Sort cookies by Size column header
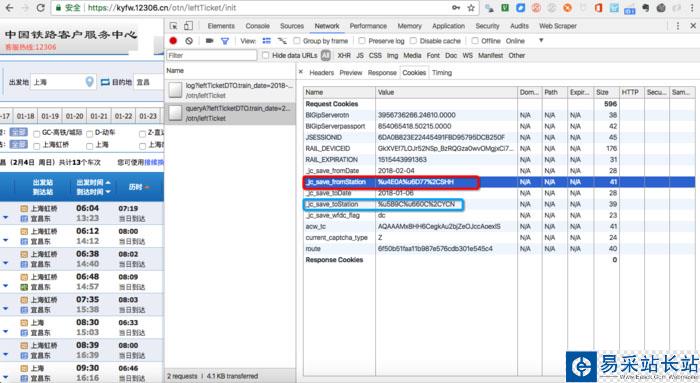Screen dimensions: 700x383 click(606, 92)
